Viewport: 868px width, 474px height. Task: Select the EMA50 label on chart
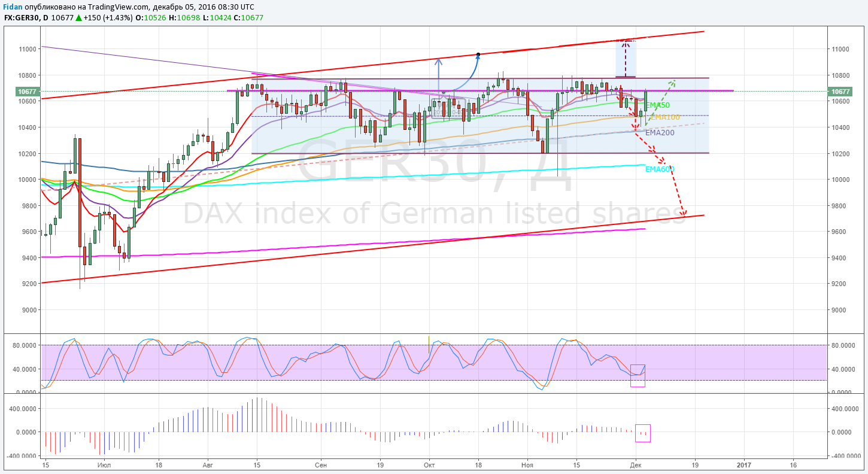[x=658, y=105]
